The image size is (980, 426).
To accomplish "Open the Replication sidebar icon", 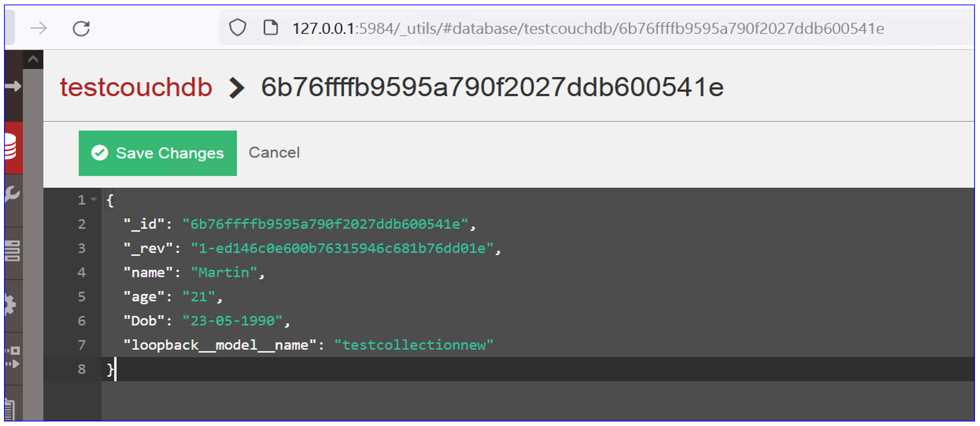I will coord(12,357).
